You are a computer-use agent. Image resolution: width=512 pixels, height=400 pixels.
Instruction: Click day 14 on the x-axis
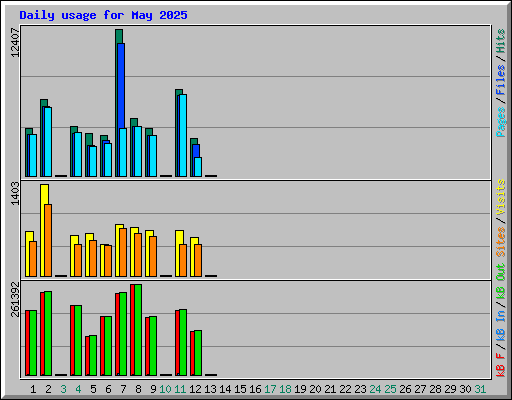(x=225, y=389)
